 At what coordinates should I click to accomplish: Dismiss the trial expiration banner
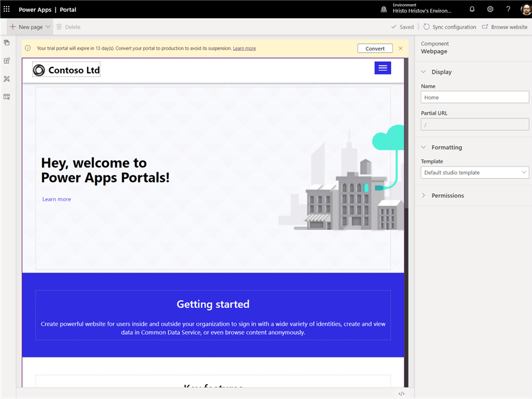(x=401, y=48)
